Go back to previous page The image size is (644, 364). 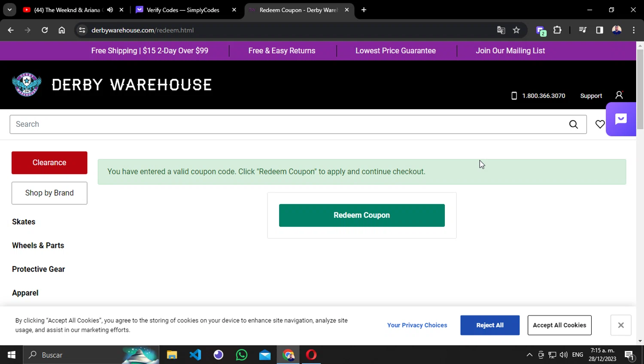[x=11, y=30]
